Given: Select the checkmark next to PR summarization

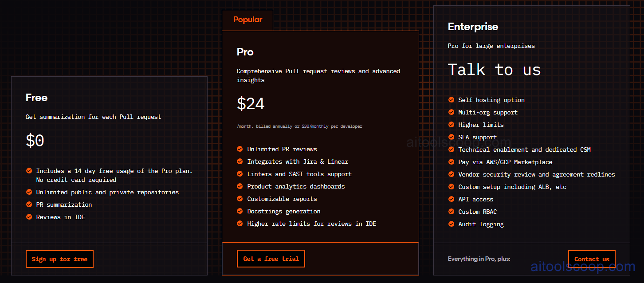Looking at the screenshot, I should click(29, 204).
